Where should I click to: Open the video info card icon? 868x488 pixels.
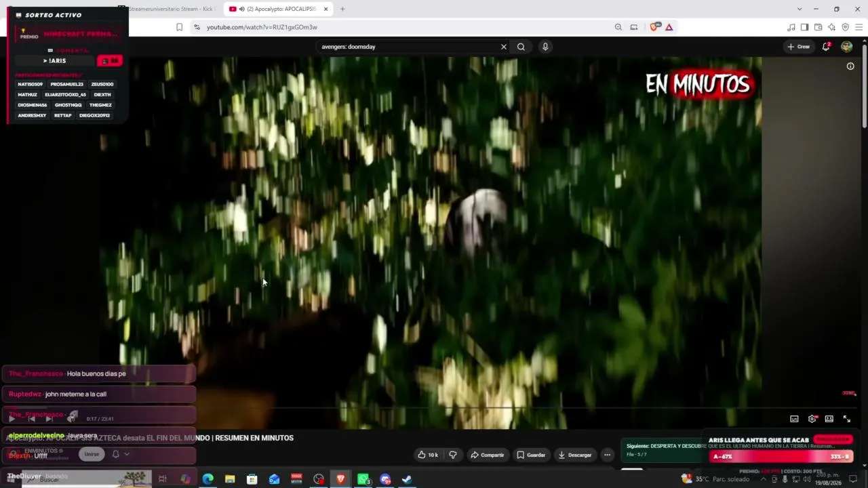(x=850, y=66)
